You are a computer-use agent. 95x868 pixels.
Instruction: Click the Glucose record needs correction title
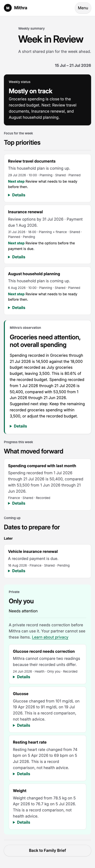[44, 651]
